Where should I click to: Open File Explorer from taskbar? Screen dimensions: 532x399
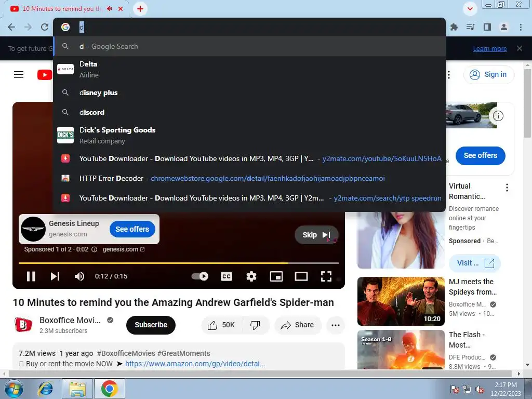pos(77,389)
